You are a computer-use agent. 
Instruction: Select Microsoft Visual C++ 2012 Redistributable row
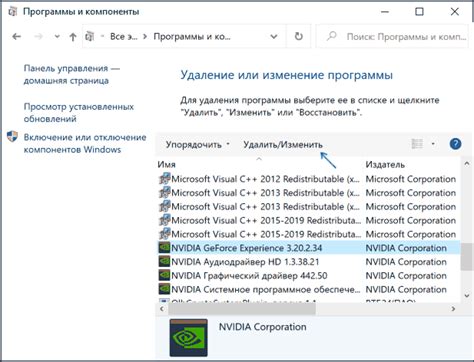[x=308, y=179]
